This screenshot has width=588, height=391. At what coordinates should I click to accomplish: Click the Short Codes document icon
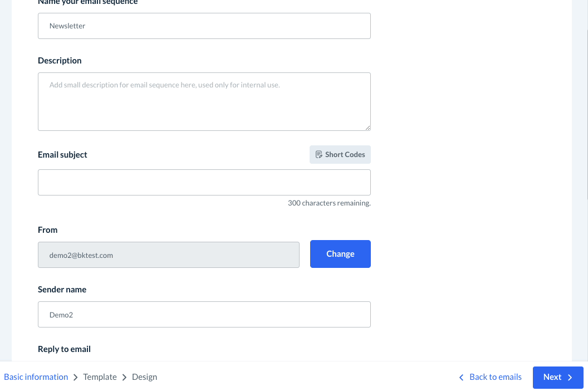(x=319, y=155)
